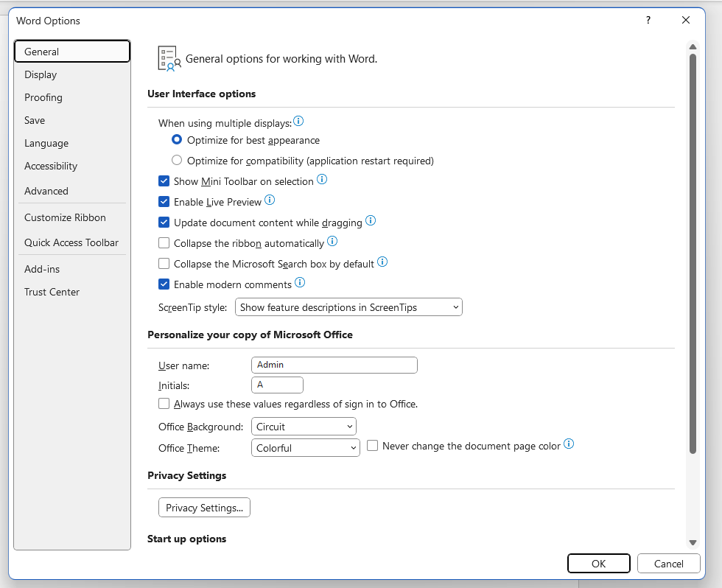
Task: Disable Enable modern comments checkbox
Action: (164, 284)
